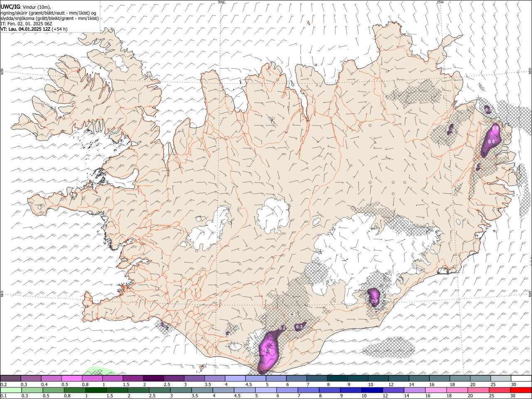The image size is (532, 399).
Task: Select the palest green swatch starting lower scale
Action: point(10,390)
